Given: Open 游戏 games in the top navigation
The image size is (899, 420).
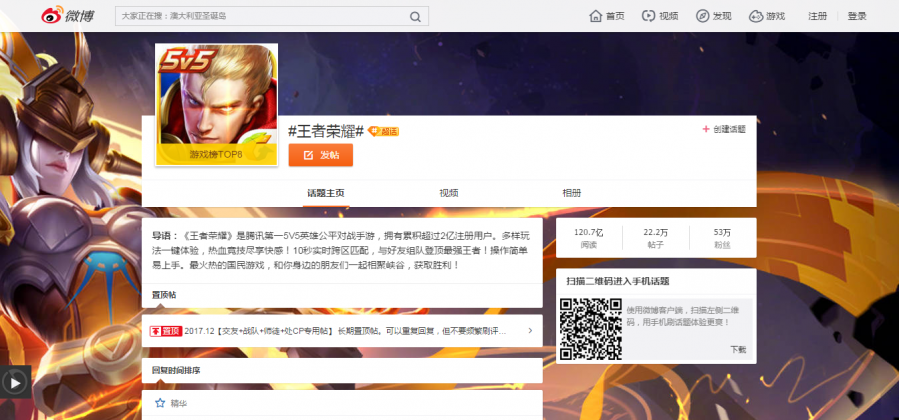Looking at the screenshot, I should click(767, 16).
